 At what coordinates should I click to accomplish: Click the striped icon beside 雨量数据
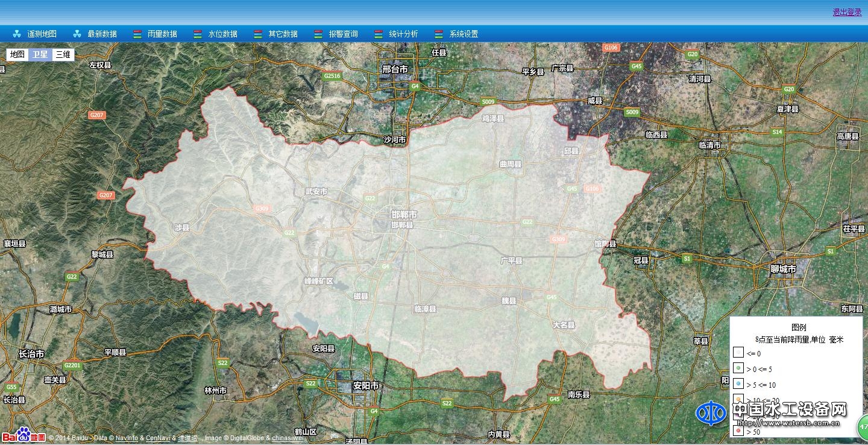coord(137,34)
